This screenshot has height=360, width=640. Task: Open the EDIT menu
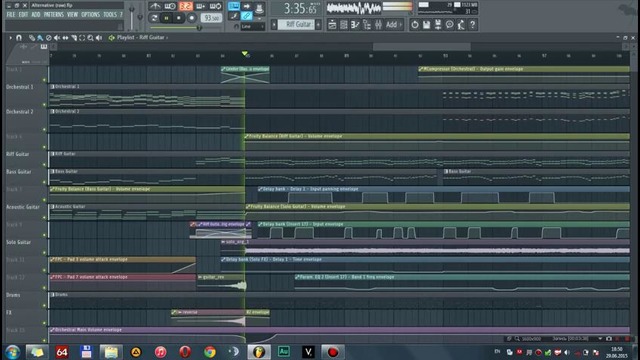pos(23,15)
